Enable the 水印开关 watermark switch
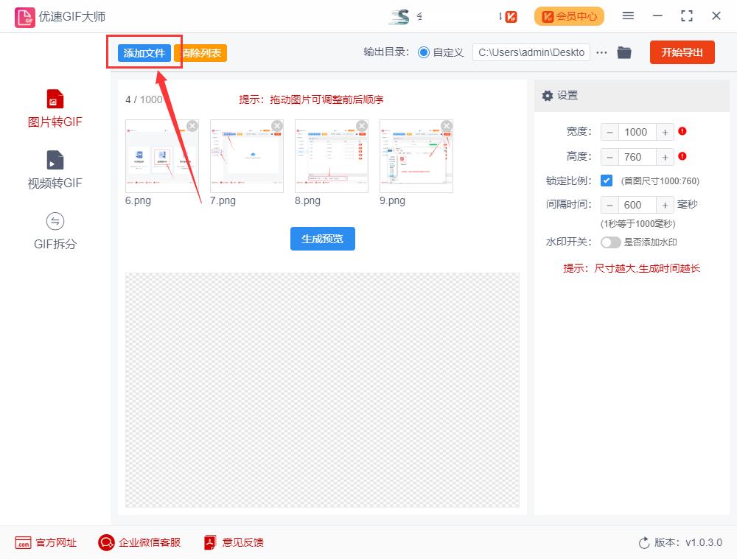This screenshot has width=737, height=560. point(612,242)
